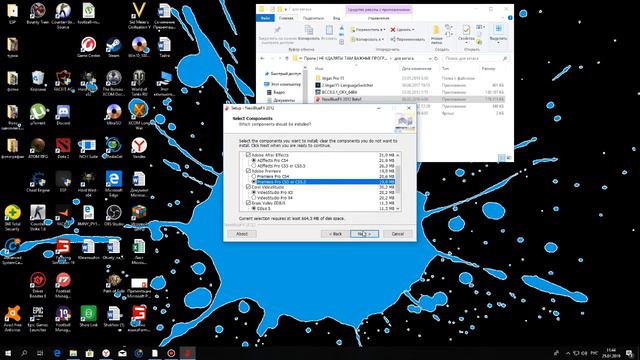Select the AEffects Pro CS5 or CS5.5 option

[253, 166]
